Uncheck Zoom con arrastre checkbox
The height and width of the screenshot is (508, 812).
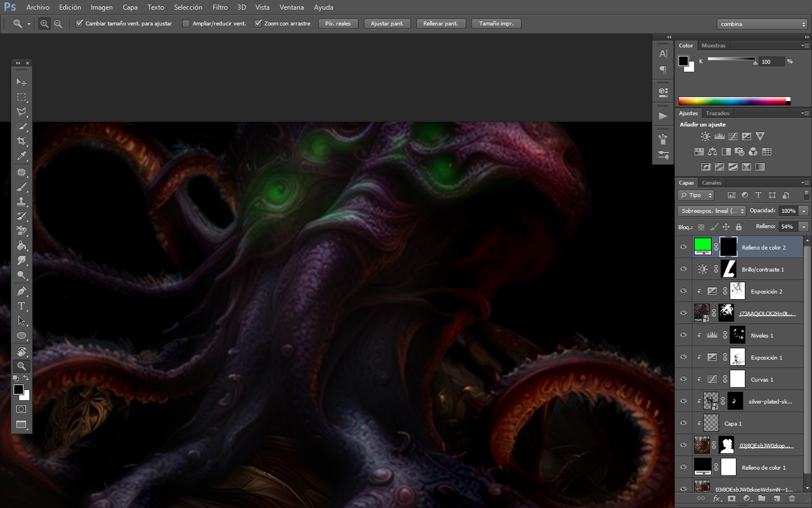click(258, 23)
